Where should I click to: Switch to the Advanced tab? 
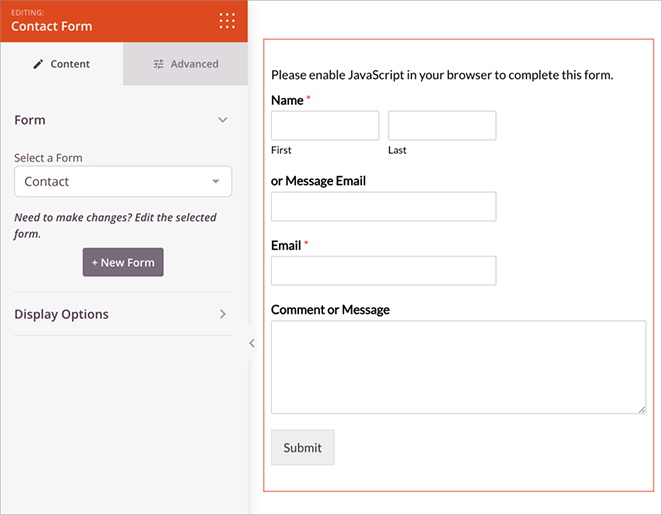(186, 64)
